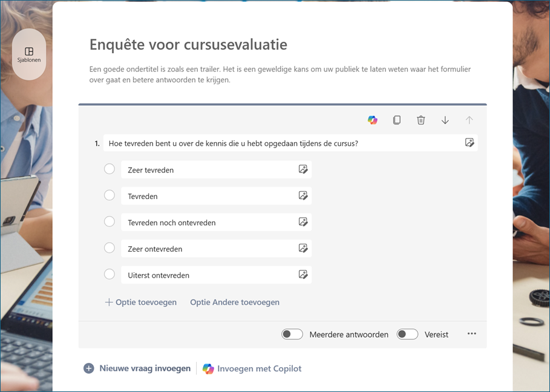Add image to the 'Uiterst ontevreden' option
Image resolution: width=550 pixels, height=392 pixels.
pyautogui.click(x=303, y=275)
